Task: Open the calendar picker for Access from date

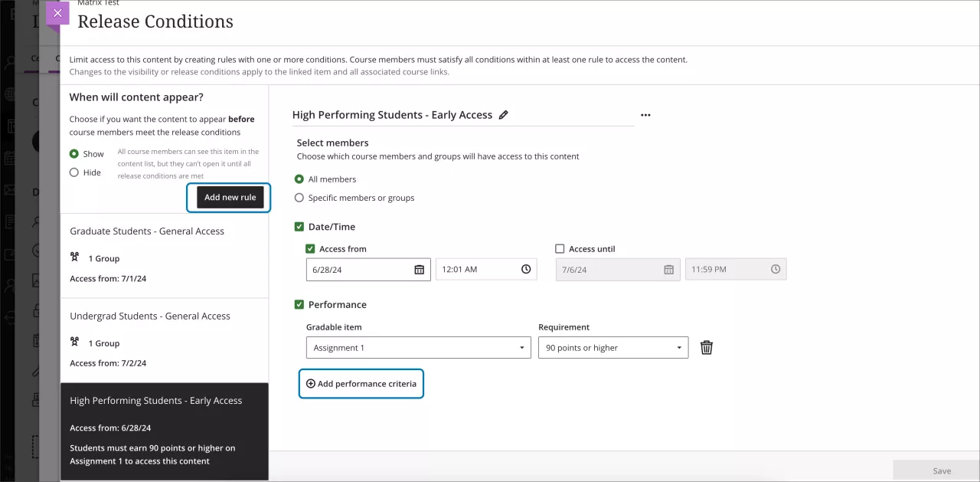Action: (418, 269)
